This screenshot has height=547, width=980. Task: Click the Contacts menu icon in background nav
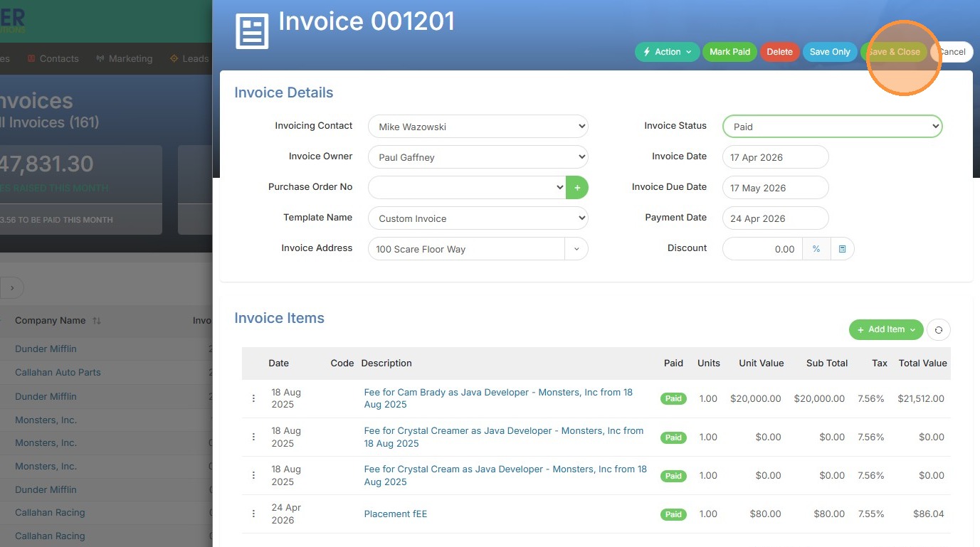pos(31,58)
